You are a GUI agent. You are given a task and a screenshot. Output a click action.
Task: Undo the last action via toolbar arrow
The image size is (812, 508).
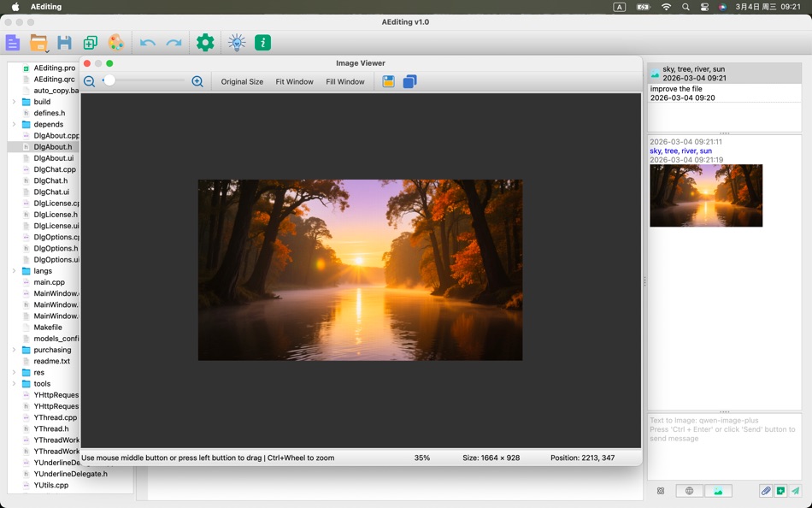(x=147, y=42)
